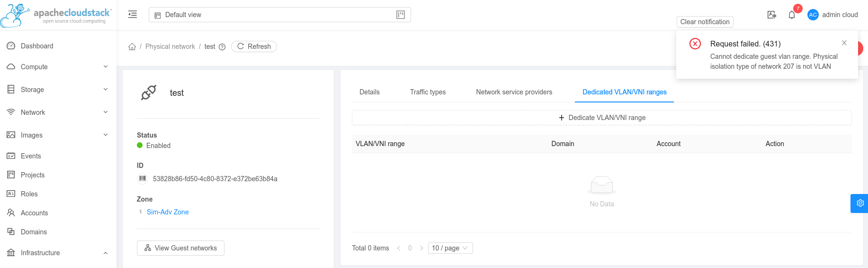Screen dimensions: 868x268
Task: Collapse the sidebar menu fold icon
Action: (x=133, y=15)
